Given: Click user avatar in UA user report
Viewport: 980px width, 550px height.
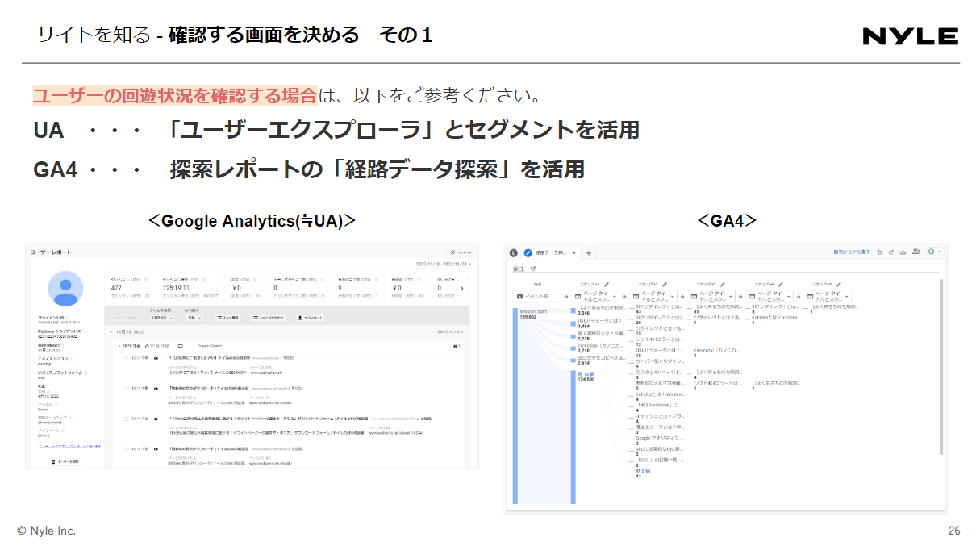Looking at the screenshot, I should click(65, 288).
